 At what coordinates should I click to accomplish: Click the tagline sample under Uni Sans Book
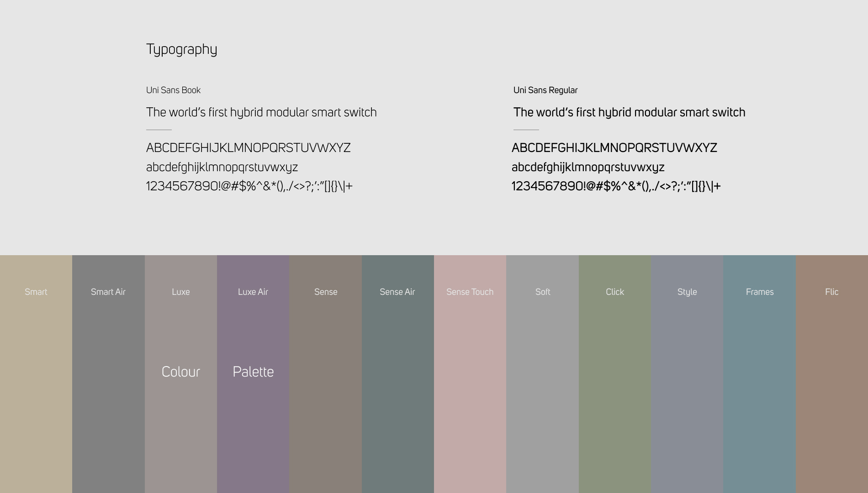tap(261, 112)
